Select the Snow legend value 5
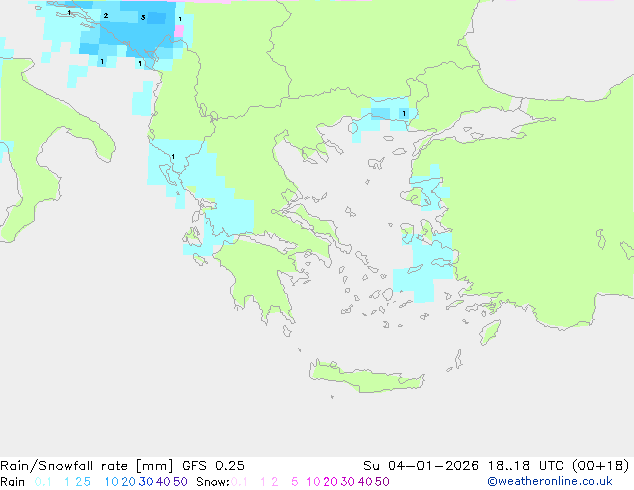The width and height of the screenshot is (634, 490). coord(295,482)
